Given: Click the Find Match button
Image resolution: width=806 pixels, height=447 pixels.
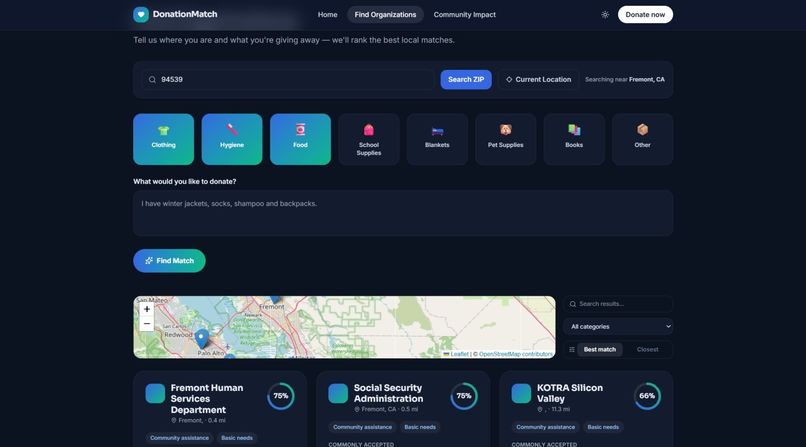Looking at the screenshot, I should (169, 260).
